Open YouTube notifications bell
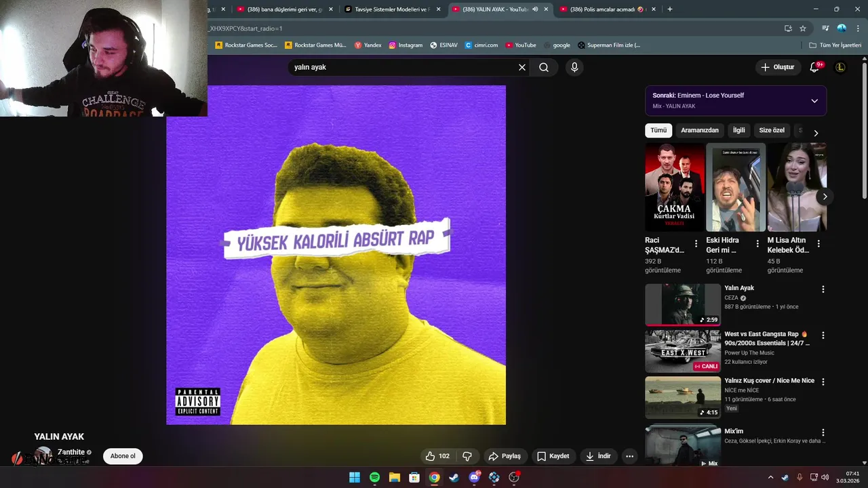This screenshot has width=868, height=488. tap(815, 67)
